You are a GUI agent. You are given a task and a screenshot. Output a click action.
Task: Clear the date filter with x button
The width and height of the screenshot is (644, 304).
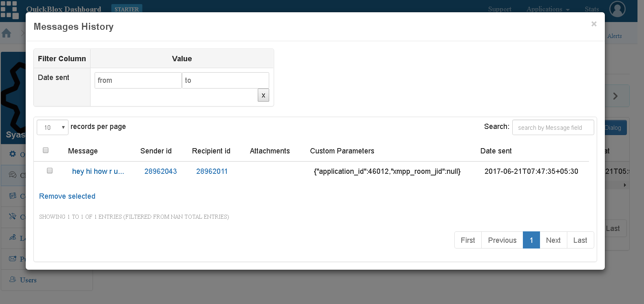click(263, 95)
